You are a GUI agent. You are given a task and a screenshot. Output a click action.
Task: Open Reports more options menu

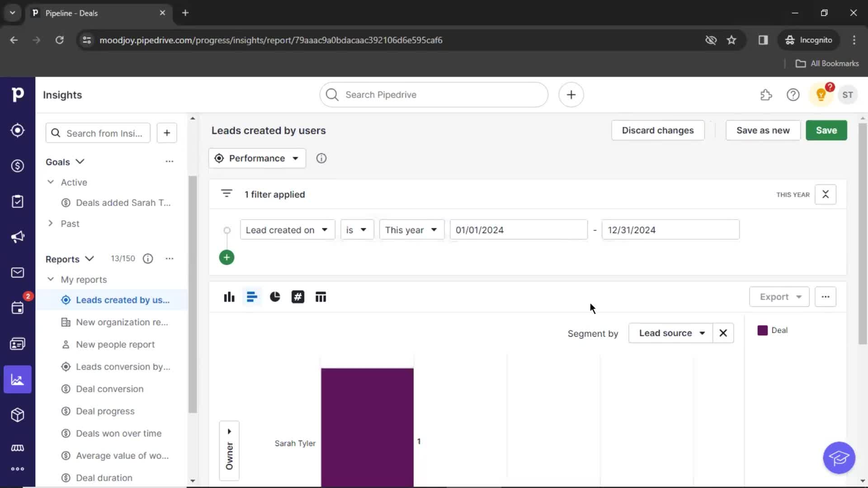pyautogui.click(x=170, y=258)
